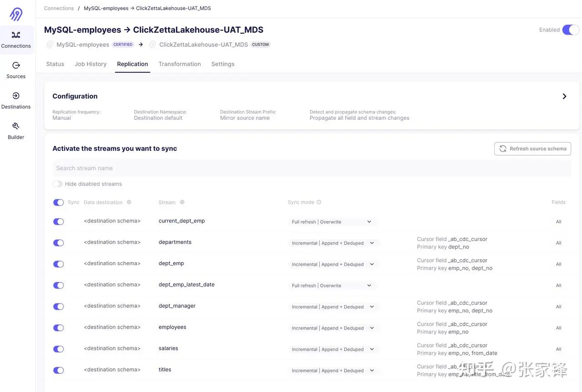Switch to the Status tab

click(x=55, y=64)
